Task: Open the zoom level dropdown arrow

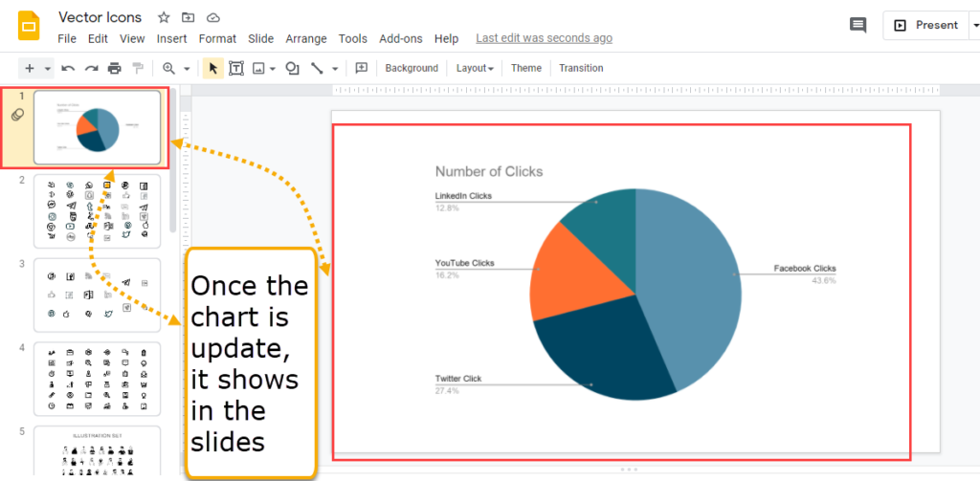Action: click(187, 69)
